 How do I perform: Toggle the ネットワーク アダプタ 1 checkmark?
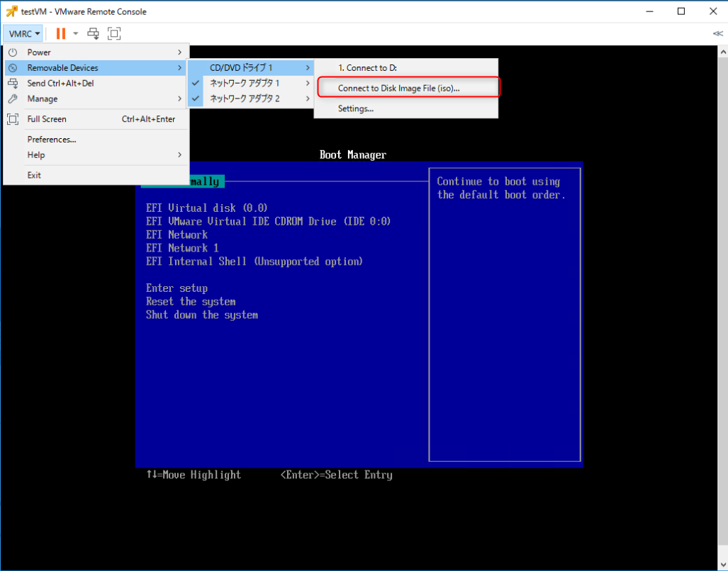(196, 83)
